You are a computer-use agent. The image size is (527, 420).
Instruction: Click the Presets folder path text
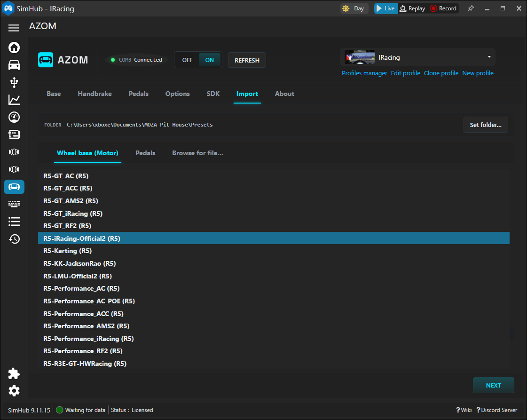click(x=140, y=125)
